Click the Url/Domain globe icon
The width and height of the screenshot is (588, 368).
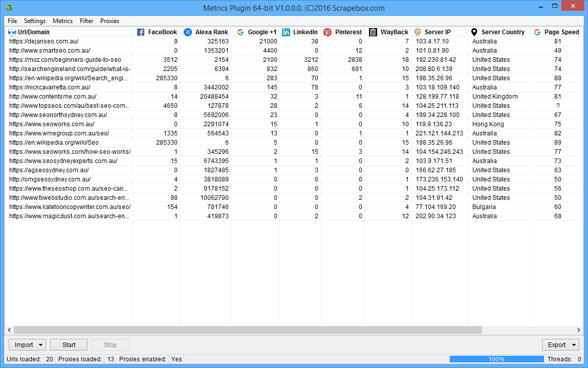pos(12,32)
